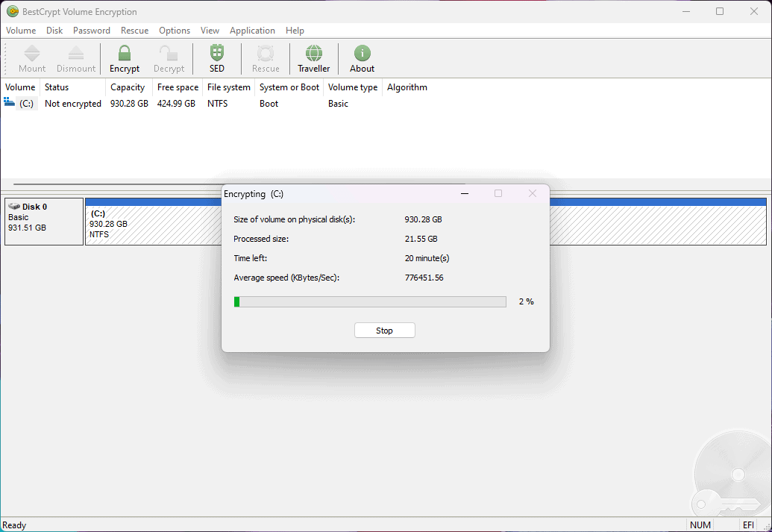Open the Help menu

[x=295, y=31]
